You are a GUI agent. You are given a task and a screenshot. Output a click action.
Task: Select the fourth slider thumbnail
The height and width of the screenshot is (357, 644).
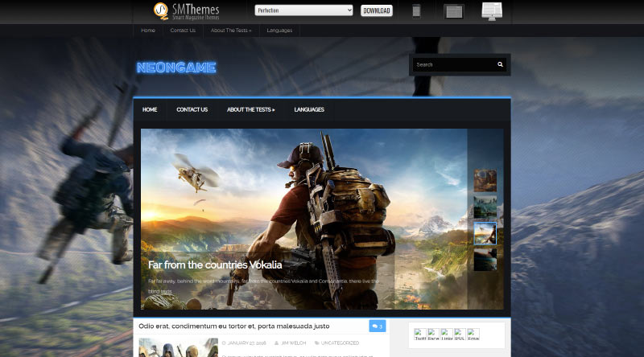click(485, 260)
